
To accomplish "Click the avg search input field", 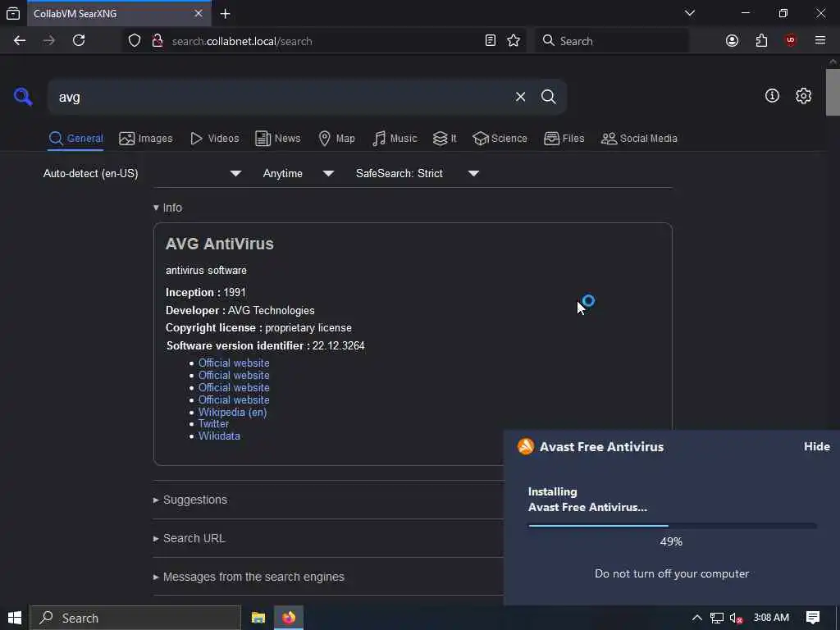I will (x=282, y=97).
